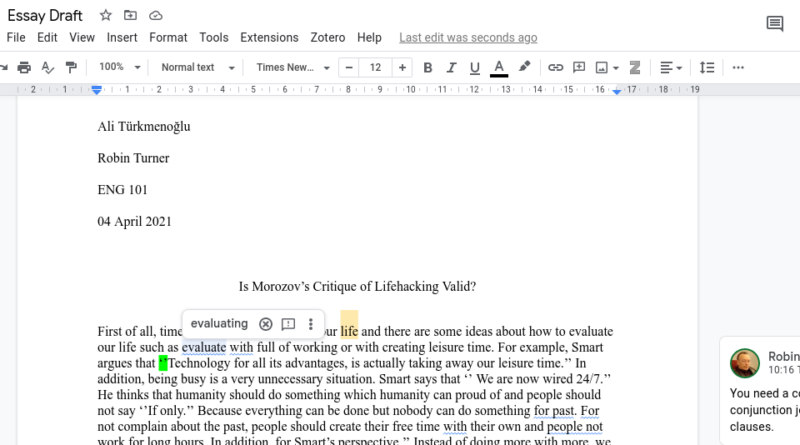This screenshot has height=445, width=800.
Task: Open the Normal text style dropdown
Action: pos(197,67)
